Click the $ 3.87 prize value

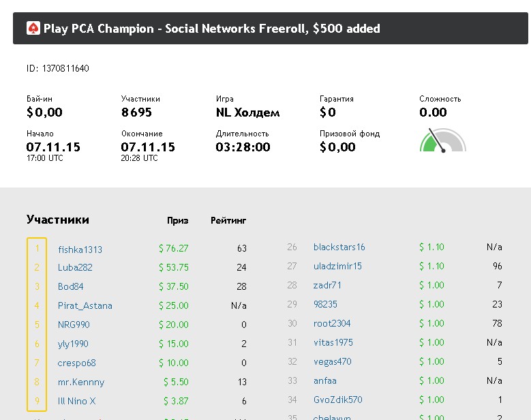(x=176, y=401)
